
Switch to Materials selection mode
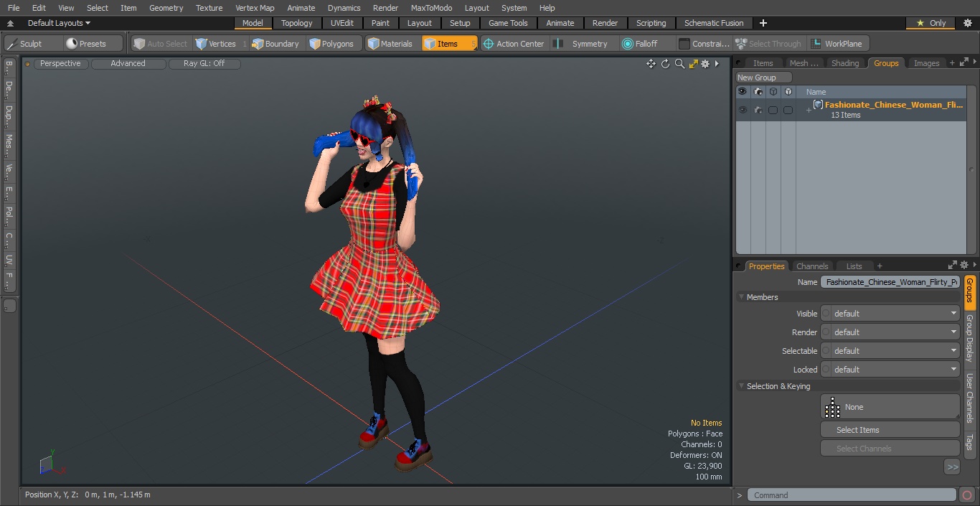[x=390, y=44]
